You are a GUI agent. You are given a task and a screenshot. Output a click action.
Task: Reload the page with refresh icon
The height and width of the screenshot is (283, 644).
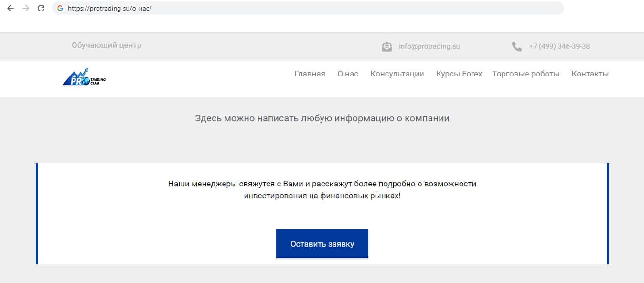coord(41,8)
